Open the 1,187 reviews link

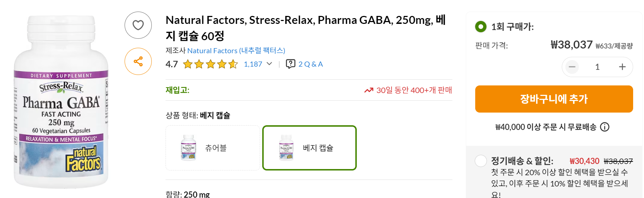pos(253,64)
